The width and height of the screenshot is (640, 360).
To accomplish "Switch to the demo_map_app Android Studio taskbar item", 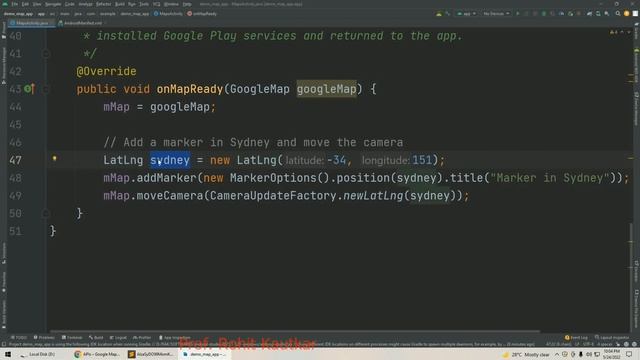I will [x=204, y=354].
